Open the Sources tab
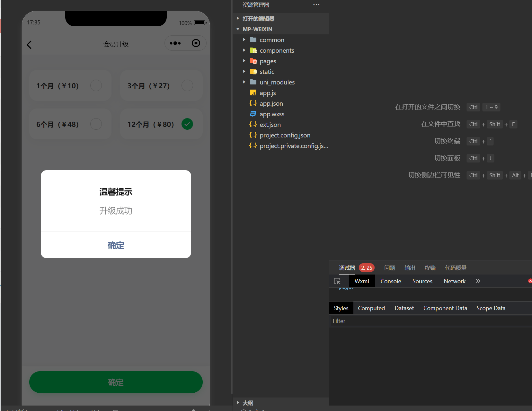The height and width of the screenshot is (411, 532). click(x=422, y=281)
